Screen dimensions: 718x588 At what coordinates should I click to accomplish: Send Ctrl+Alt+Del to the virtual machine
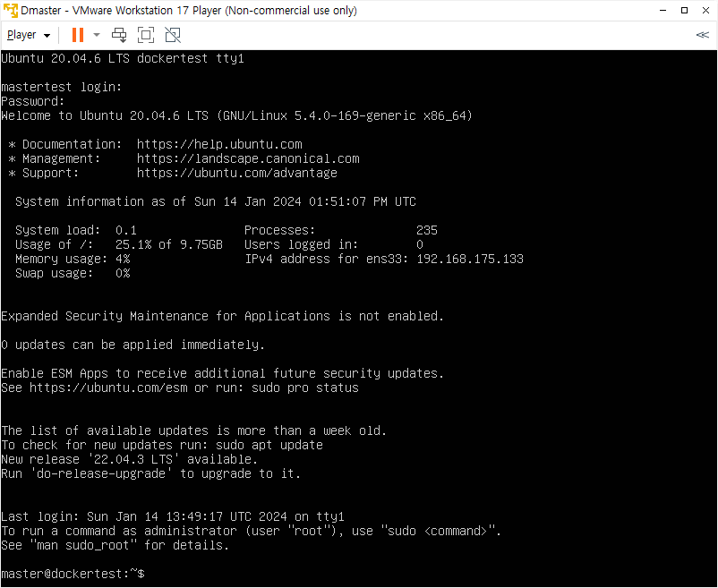[119, 35]
